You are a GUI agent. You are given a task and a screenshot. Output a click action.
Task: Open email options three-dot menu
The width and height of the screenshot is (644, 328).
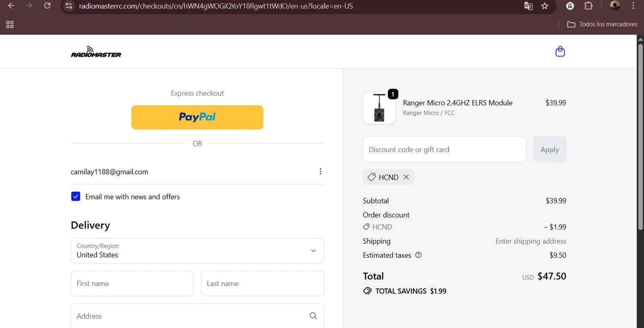pyautogui.click(x=320, y=172)
